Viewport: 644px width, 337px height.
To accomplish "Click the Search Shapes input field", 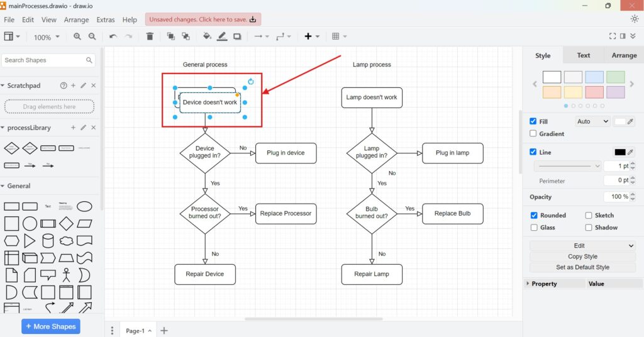I will (43, 60).
